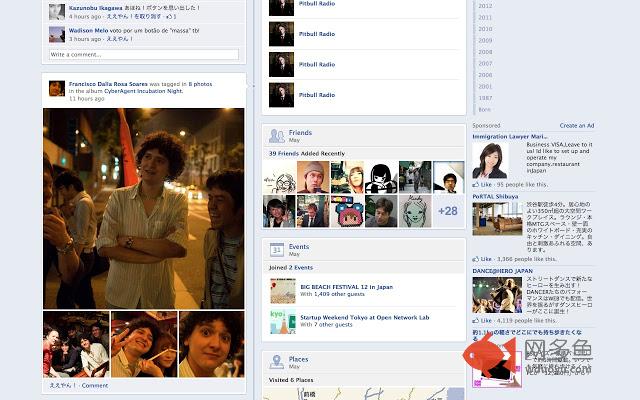Click thumbs-up icon under DANCE@HERO JAPAN ad

click(x=476, y=320)
